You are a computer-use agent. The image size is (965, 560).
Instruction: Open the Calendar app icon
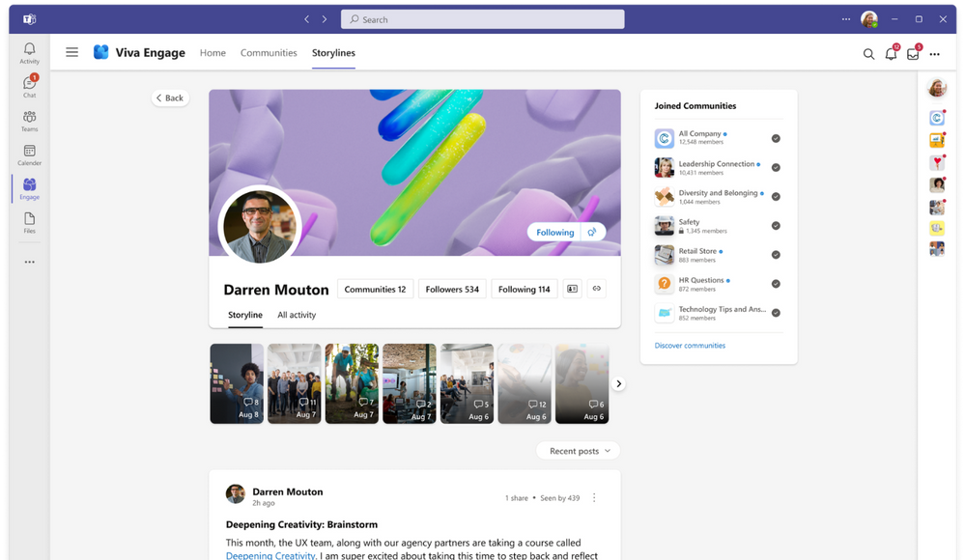click(x=29, y=154)
